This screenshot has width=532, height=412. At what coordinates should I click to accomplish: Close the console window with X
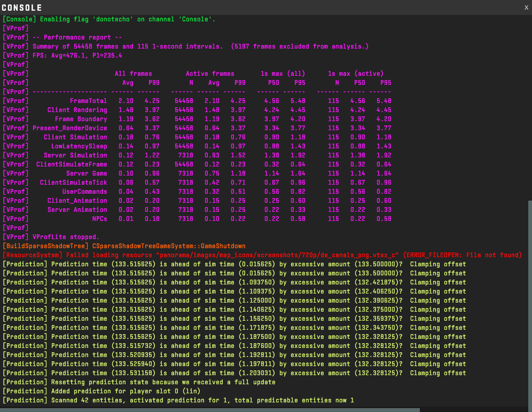526,7
